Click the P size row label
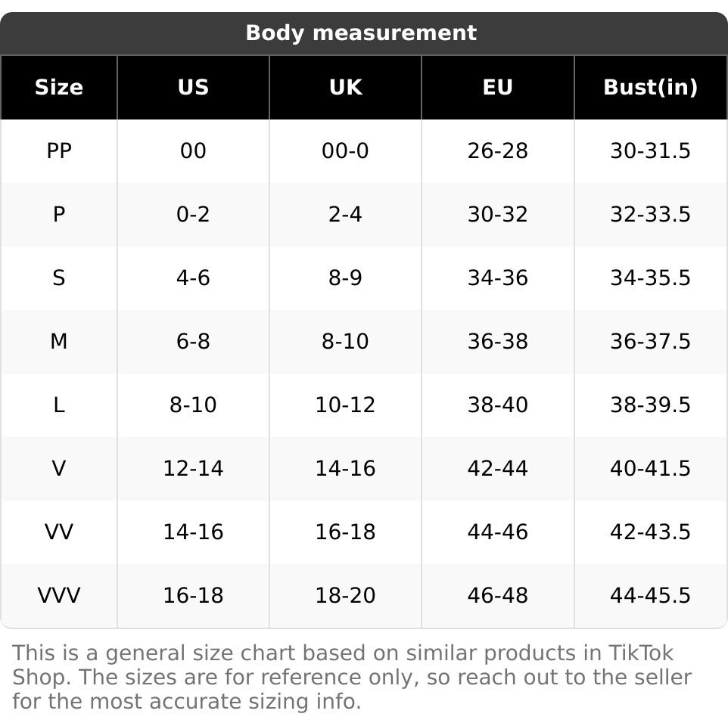 59,215
